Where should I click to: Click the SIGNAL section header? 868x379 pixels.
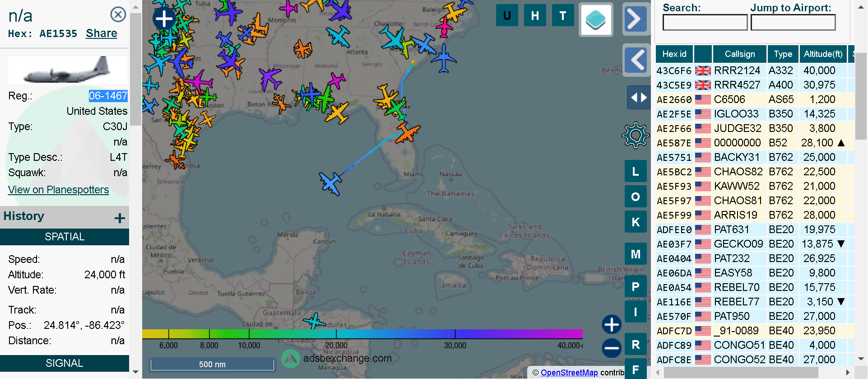65,363
